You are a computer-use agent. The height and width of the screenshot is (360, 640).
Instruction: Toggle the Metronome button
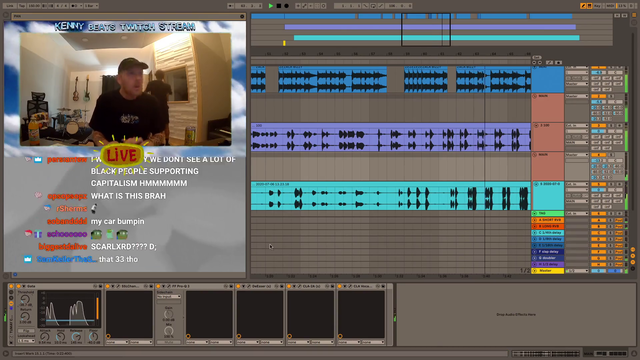tap(76, 6)
